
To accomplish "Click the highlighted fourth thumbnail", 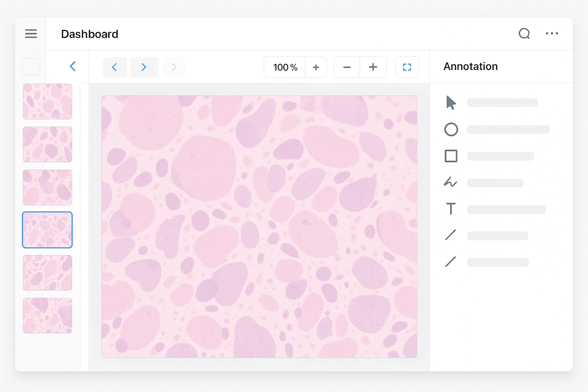I will [47, 230].
